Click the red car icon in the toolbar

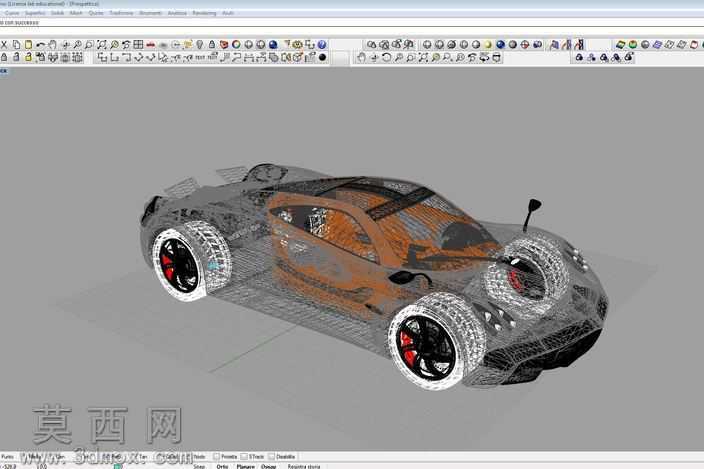click(x=151, y=44)
